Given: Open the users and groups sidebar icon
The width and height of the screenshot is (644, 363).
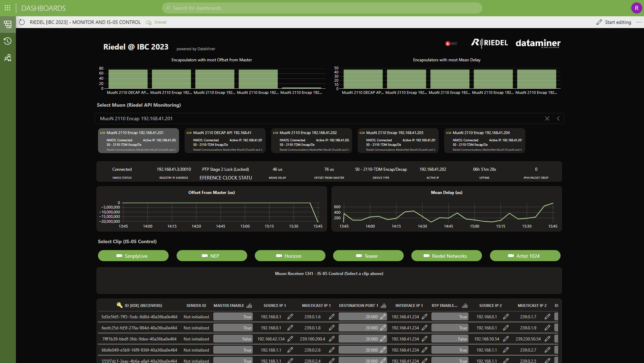Looking at the screenshot, I should point(8,58).
